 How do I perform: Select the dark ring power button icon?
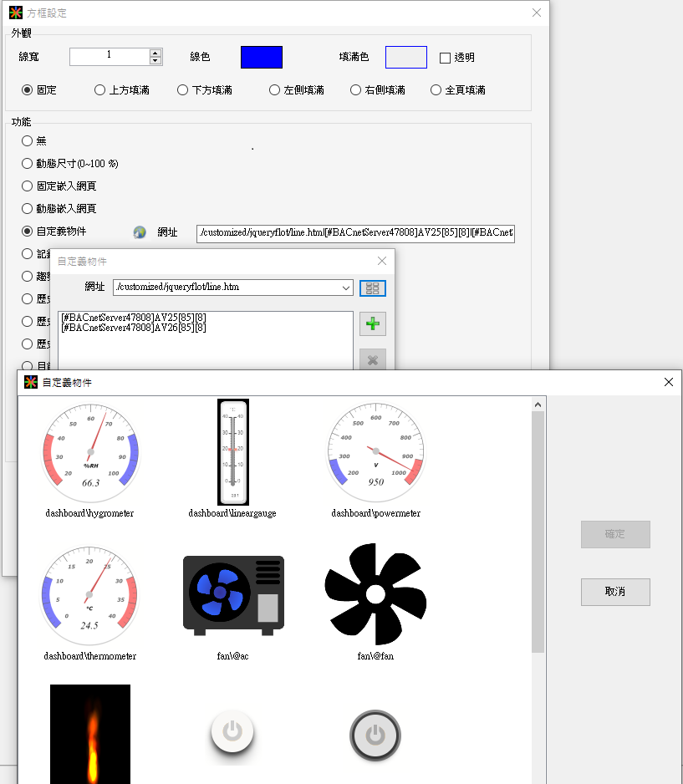[375, 735]
